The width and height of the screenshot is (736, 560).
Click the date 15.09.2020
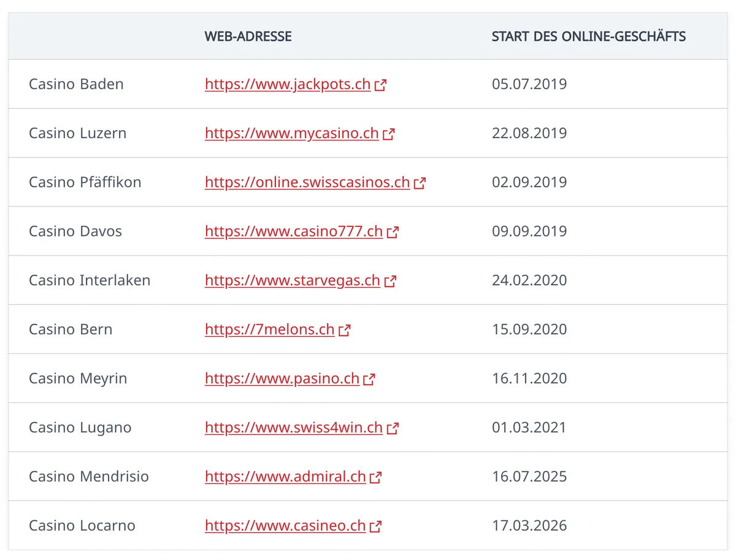tap(529, 329)
